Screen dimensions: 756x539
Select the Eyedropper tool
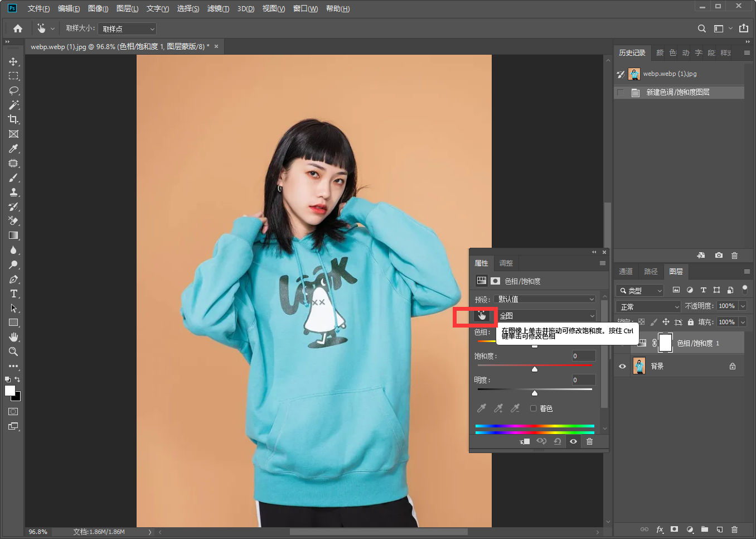pos(13,148)
